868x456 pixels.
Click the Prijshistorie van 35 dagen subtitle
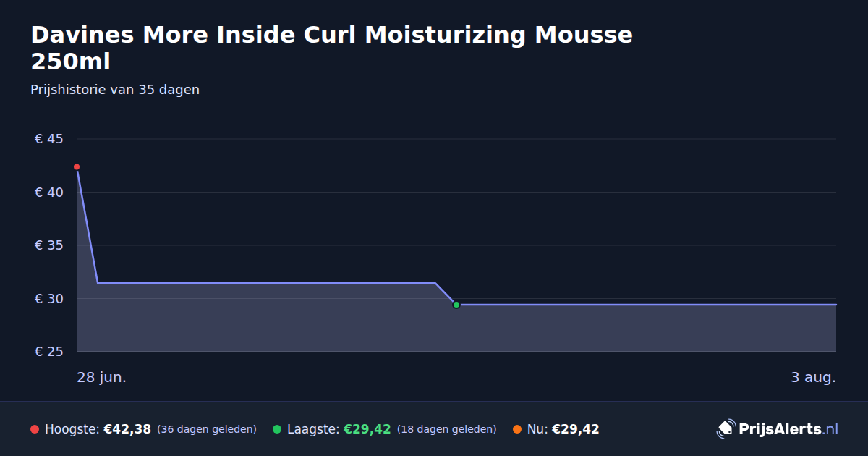pos(115,90)
